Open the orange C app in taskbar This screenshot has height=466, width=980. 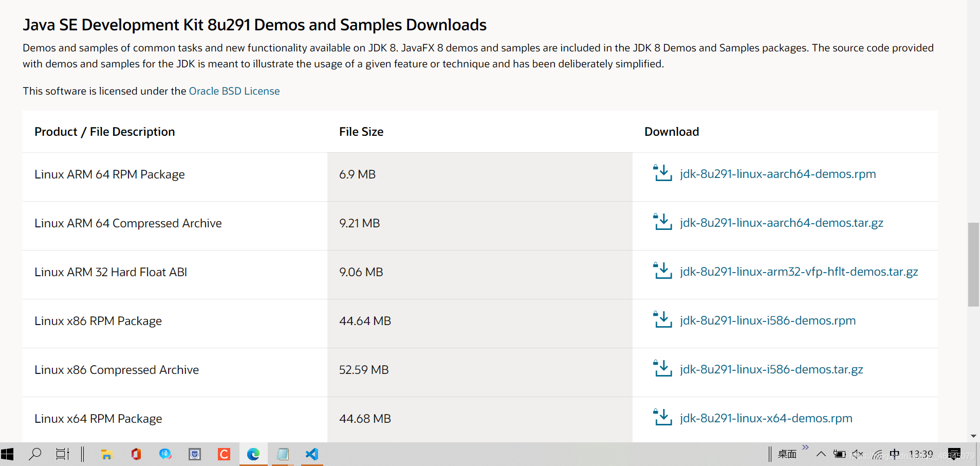224,454
